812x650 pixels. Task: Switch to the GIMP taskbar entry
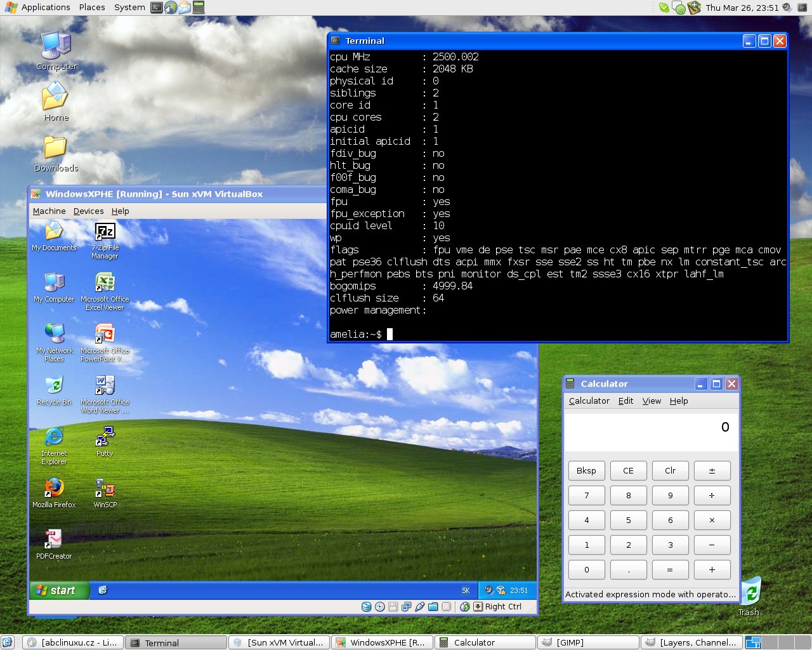587,642
